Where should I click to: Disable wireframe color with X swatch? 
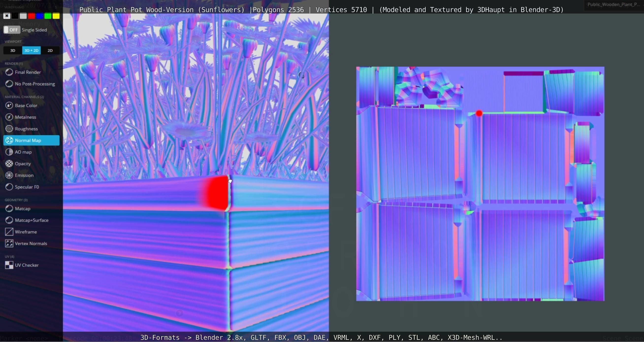7,16
